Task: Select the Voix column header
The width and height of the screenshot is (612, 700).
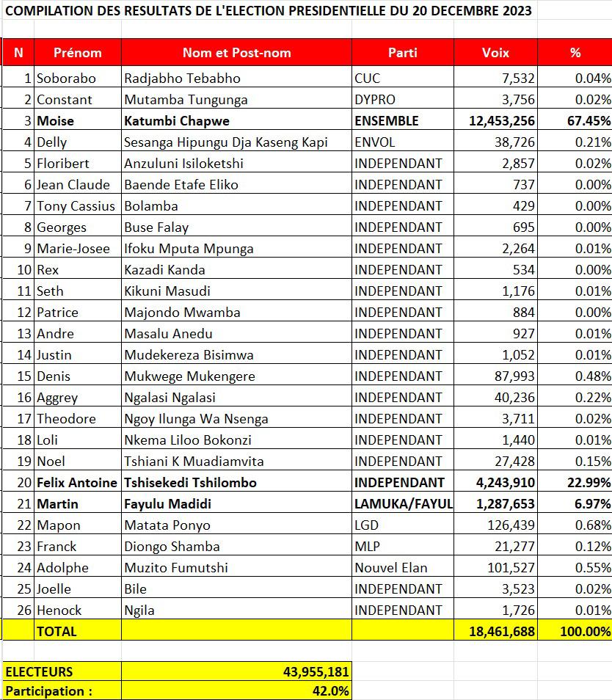Action: 495,53
